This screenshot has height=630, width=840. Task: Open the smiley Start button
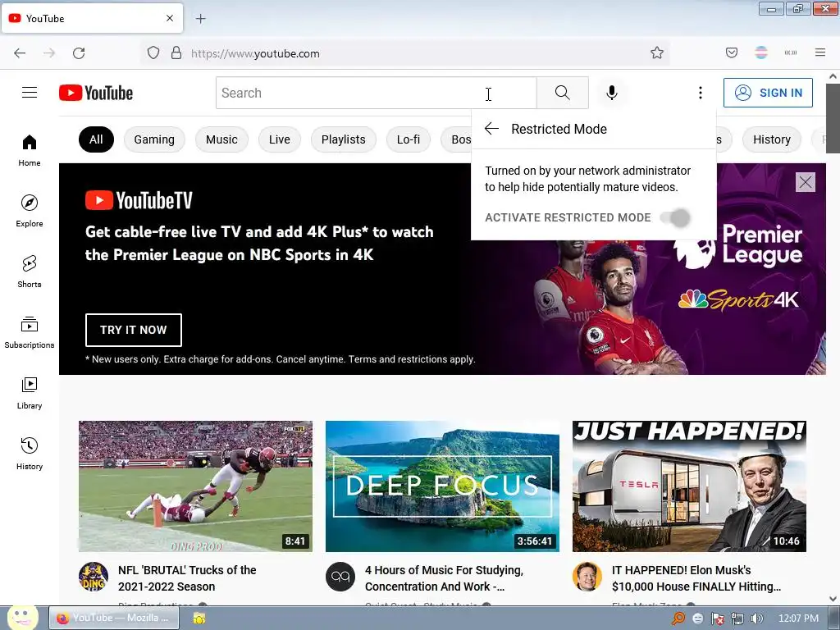coord(22,618)
